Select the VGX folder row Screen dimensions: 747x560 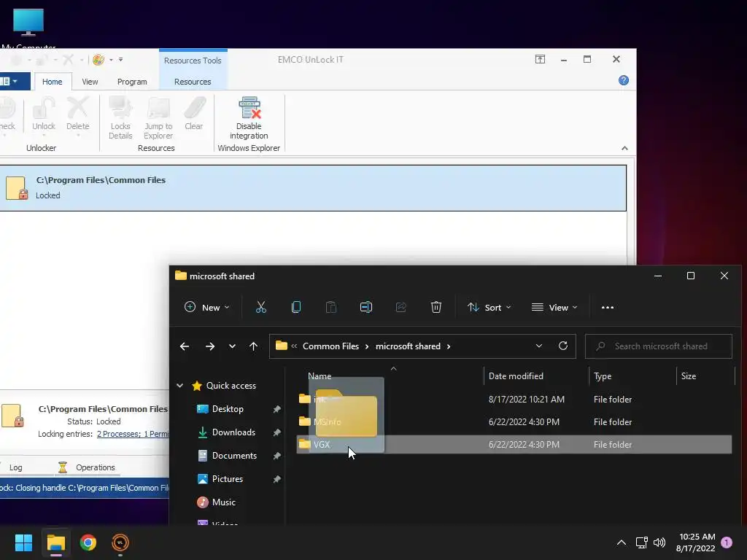tap(514, 444)
